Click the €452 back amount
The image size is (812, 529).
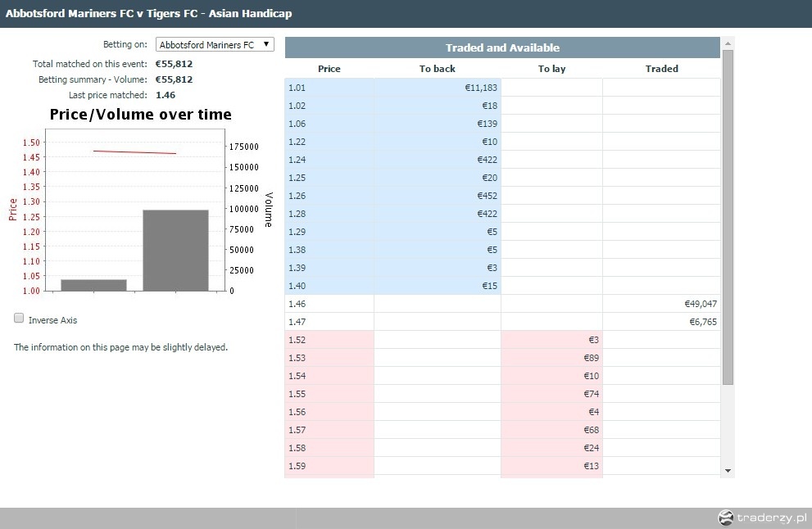[x=487, y=196]
